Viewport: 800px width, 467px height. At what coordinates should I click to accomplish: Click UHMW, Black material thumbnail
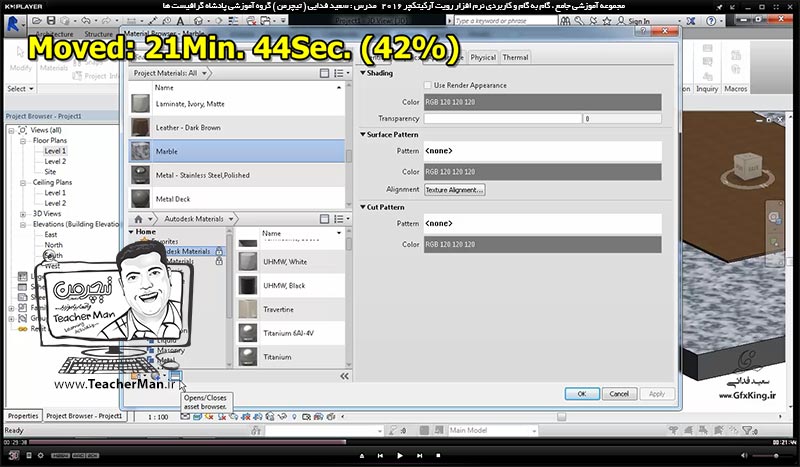[248, 285]
